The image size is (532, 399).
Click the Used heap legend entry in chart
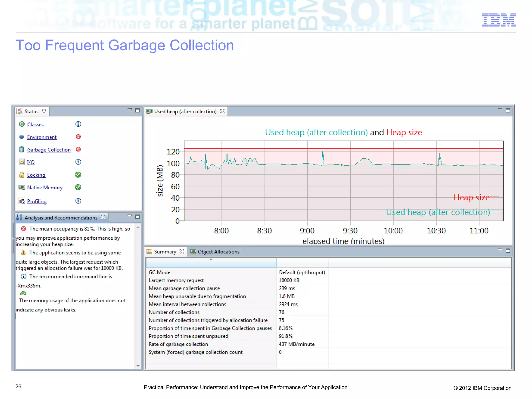coord(442,212)
